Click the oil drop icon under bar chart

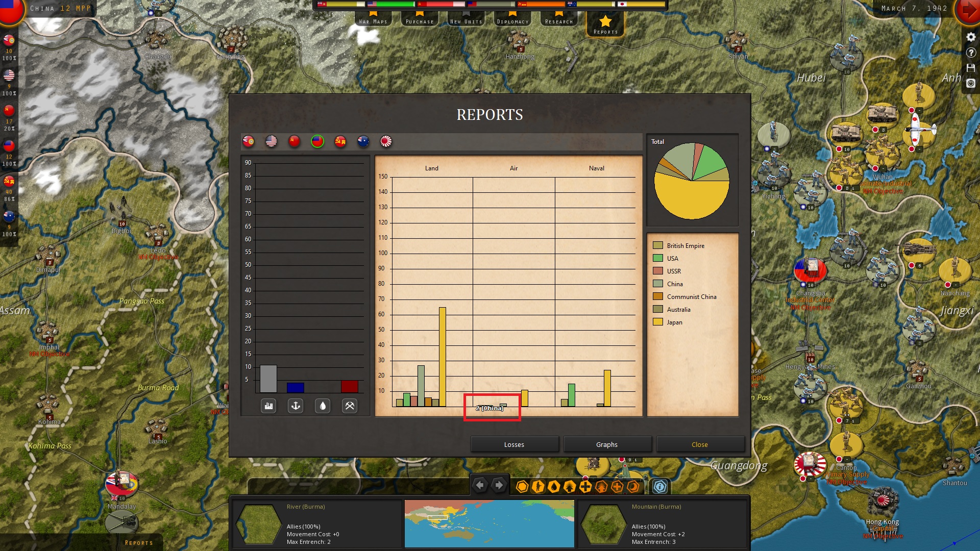[323, 406]
